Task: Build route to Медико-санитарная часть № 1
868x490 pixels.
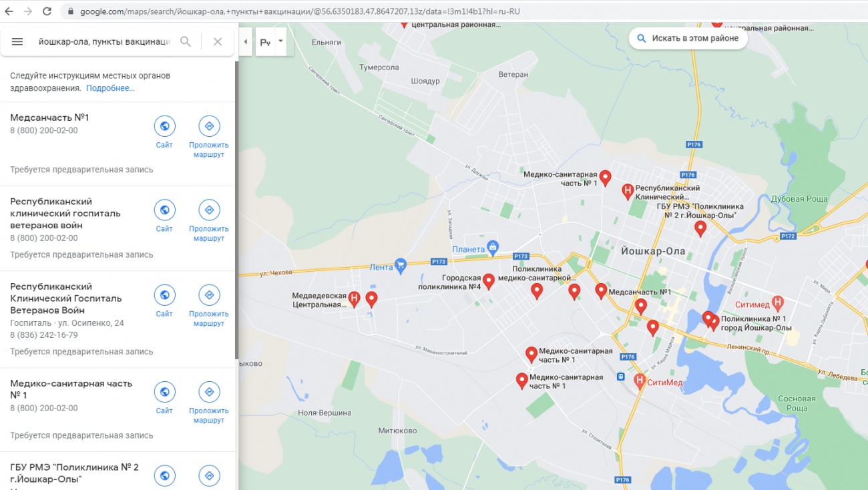Action: tap(209, 403)
